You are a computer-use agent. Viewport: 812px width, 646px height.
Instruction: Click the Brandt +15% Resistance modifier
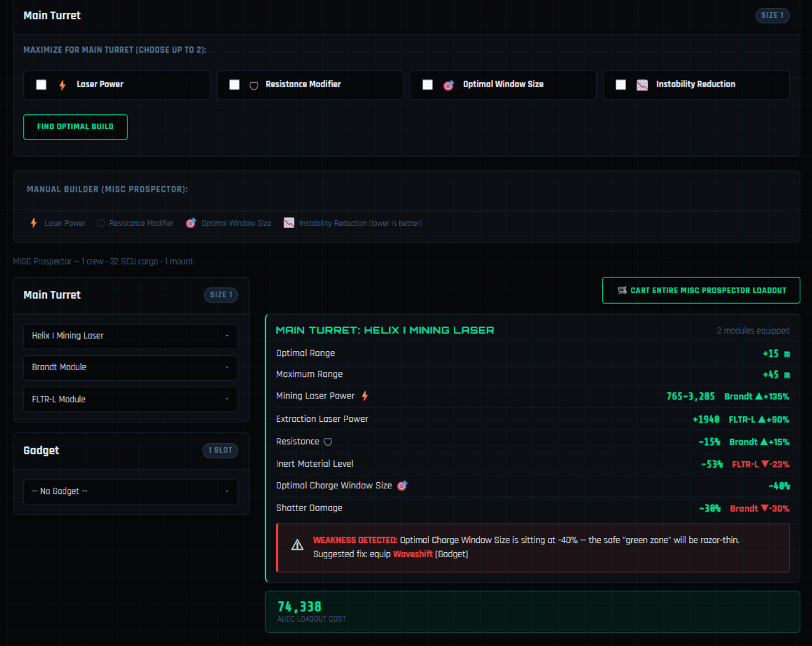[x=759, y=442]
